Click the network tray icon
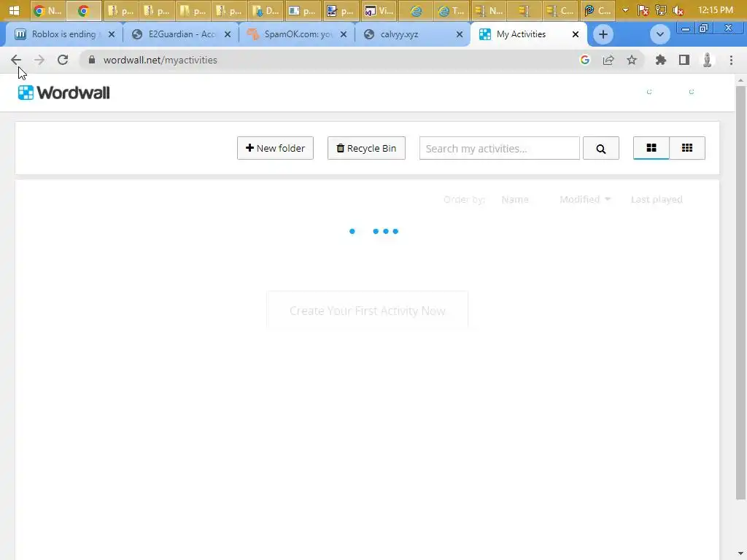This screenshot has height=560, width=747. click(x=661, y=10)
